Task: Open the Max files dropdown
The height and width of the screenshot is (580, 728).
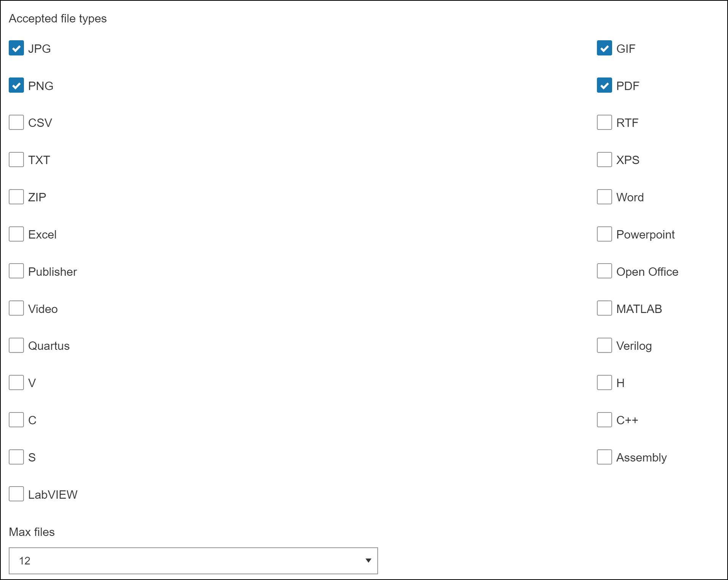Action: [193, 561]
